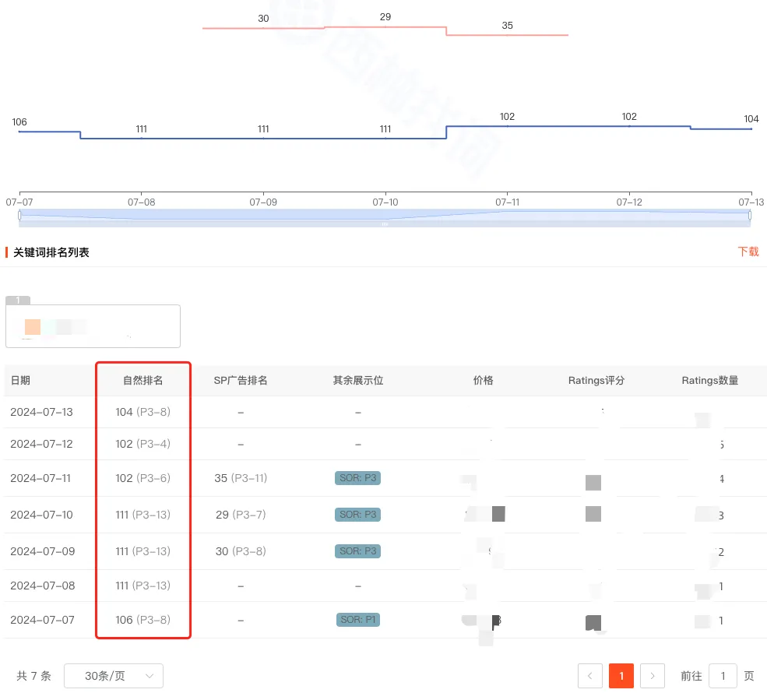767x700 pixels.
Task: Click the 其余展示位 column header
Action: (x=358, y=381)
